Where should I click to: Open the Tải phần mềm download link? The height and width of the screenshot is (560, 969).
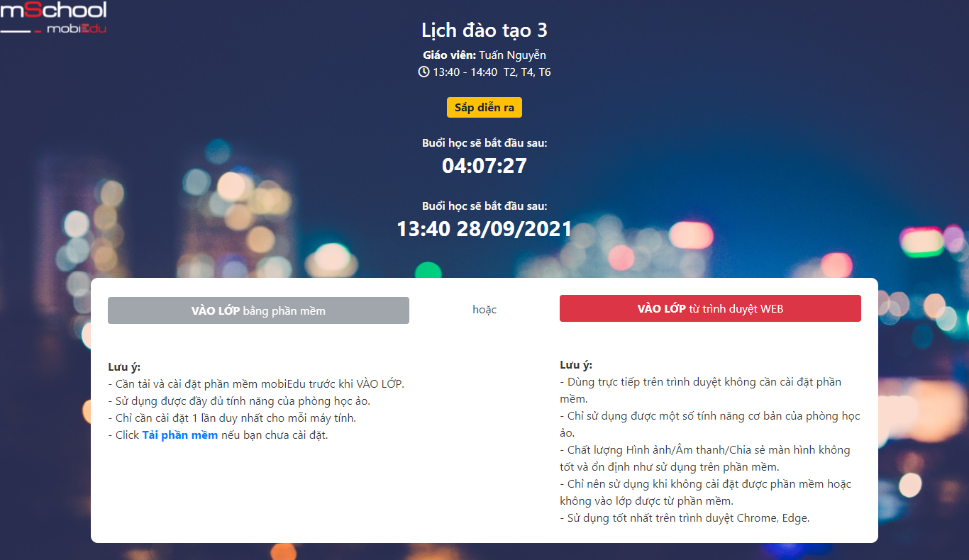[x=180, y=435]
